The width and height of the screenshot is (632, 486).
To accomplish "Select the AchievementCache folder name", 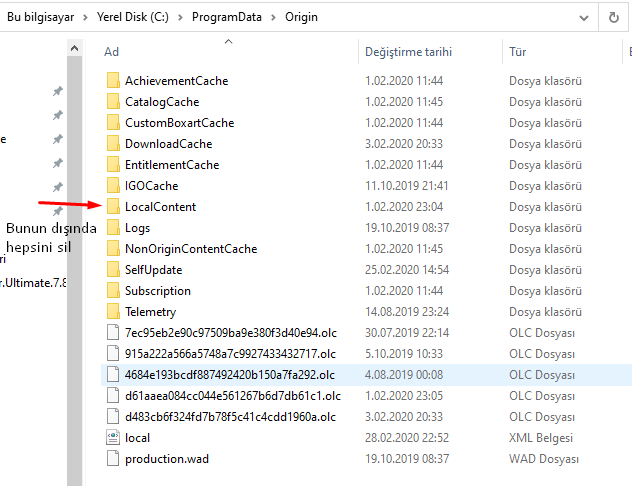I will tap(177, 81).
